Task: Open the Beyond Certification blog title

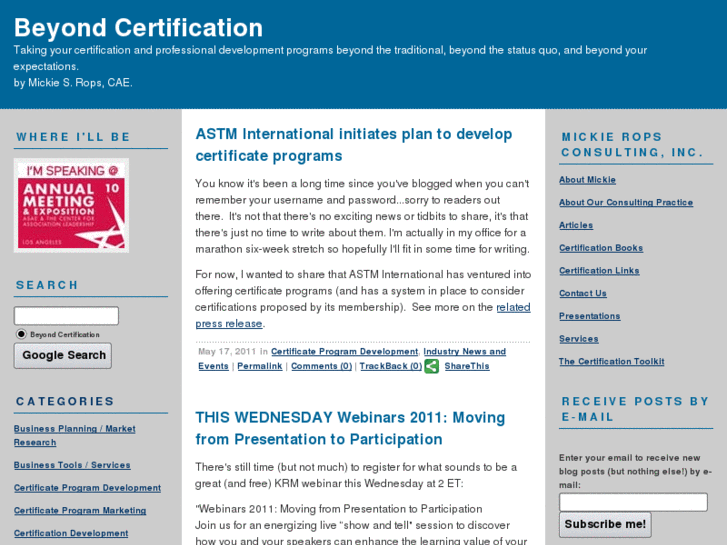Action: click(138, 27)
